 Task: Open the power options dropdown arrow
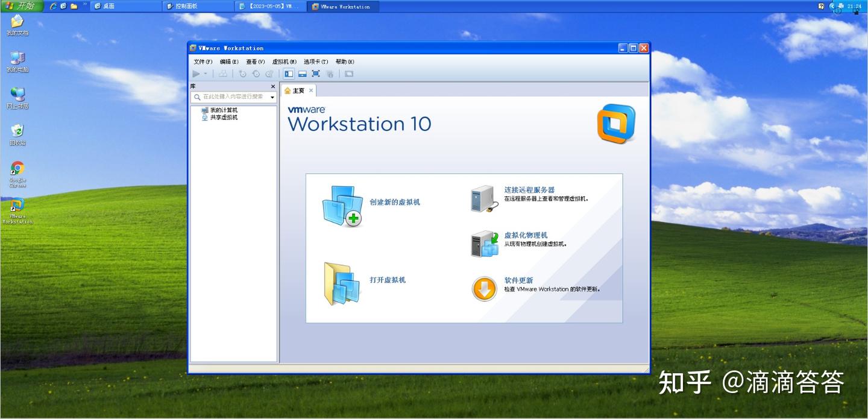click(205, 74)
